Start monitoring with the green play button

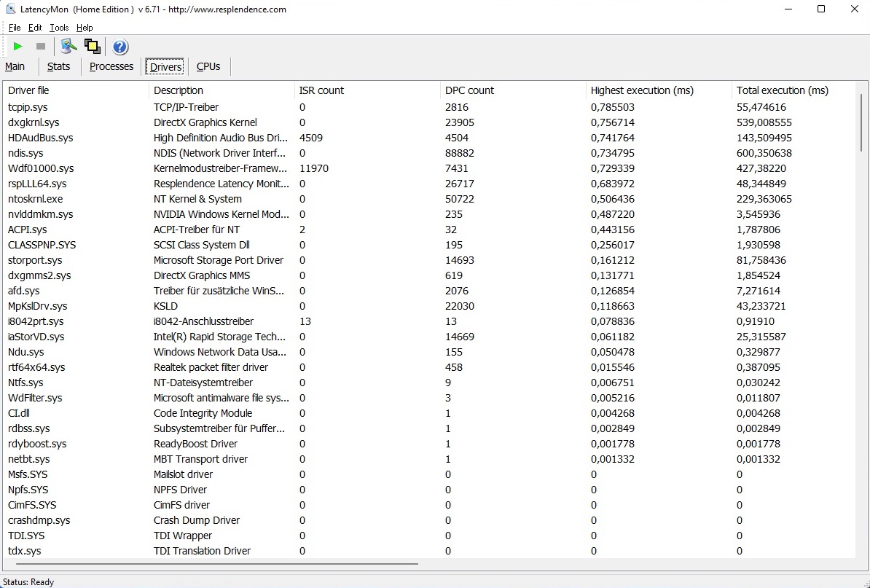(17, 47)
